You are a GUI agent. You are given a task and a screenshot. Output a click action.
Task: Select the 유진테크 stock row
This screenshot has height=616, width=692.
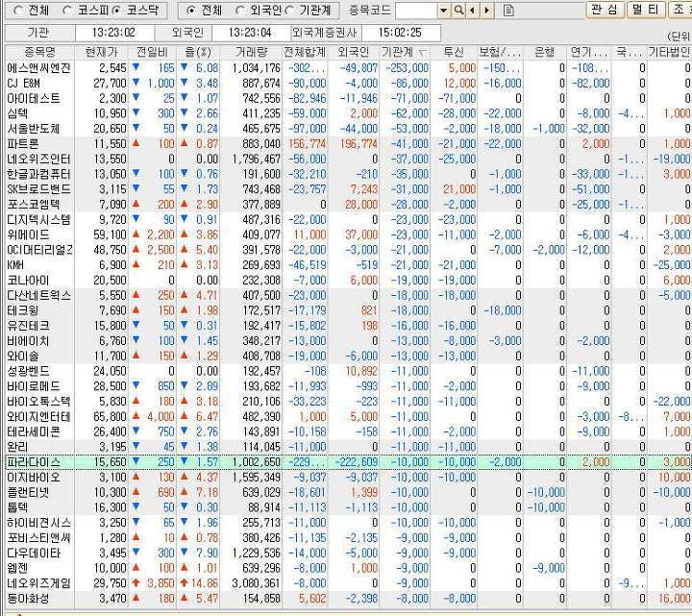348,326
